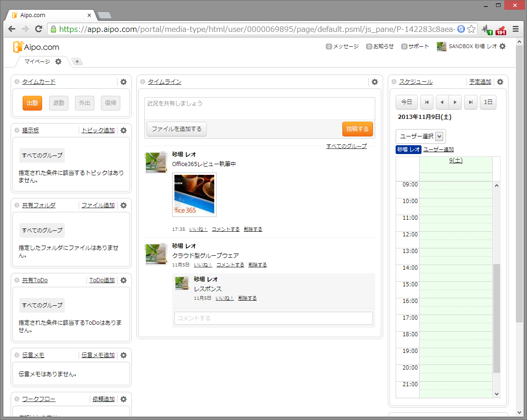Viewport: 527px width, 420px height.
Task: Open the schedule (スケジュール) settings gear
Action: pyautogui.click(x=500, y=82)
